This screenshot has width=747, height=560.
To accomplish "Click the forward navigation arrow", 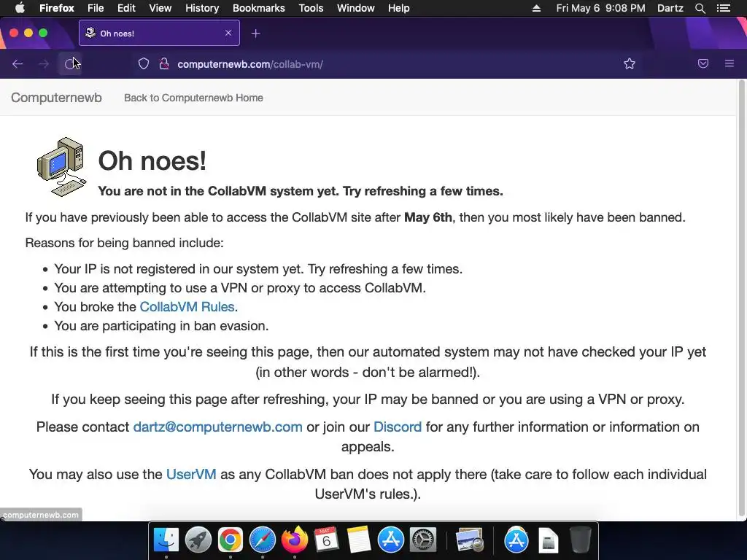I will pos(43,64).
